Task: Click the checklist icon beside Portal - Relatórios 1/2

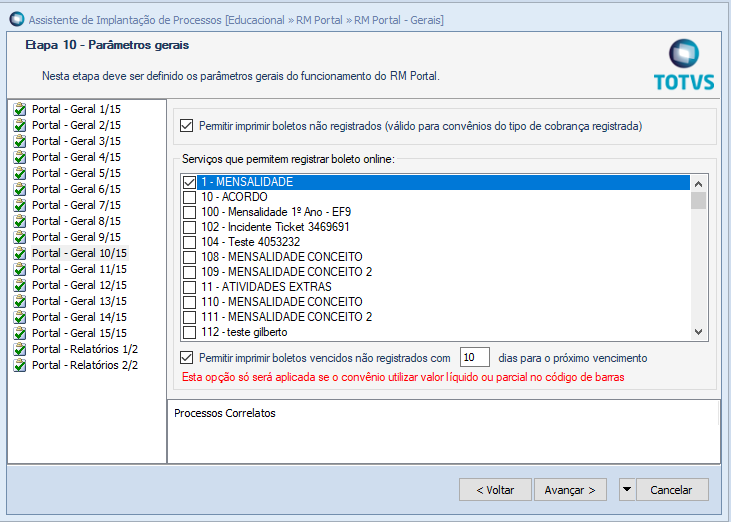Action: (20, 349)
